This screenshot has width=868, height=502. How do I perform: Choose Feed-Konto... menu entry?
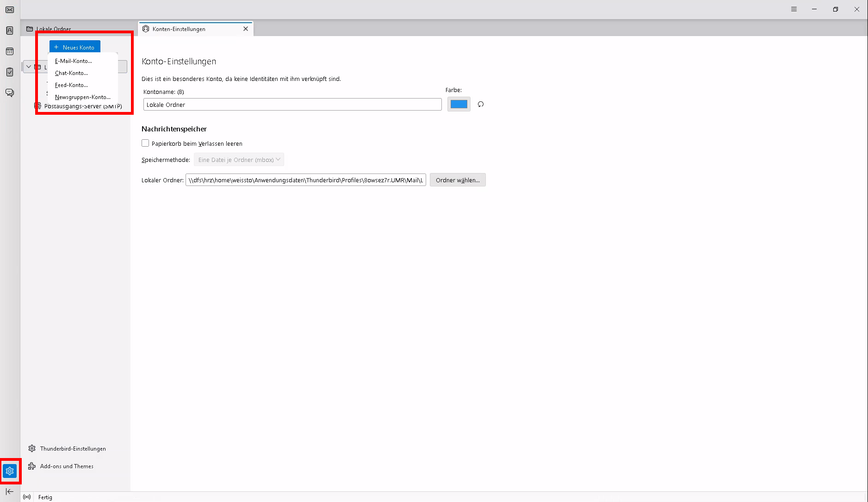(71, 85)
